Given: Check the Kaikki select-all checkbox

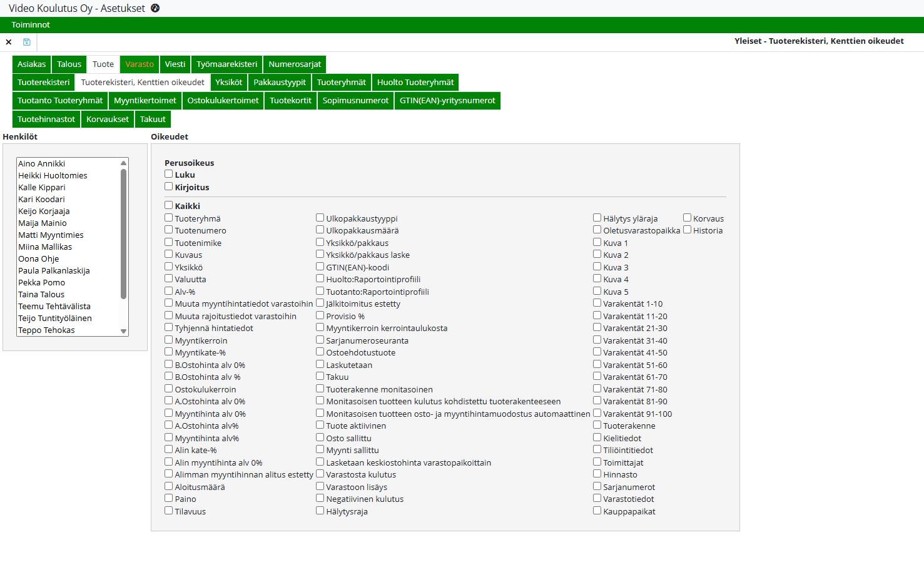Looking at the screenshot, I should [x=169, y=205].
